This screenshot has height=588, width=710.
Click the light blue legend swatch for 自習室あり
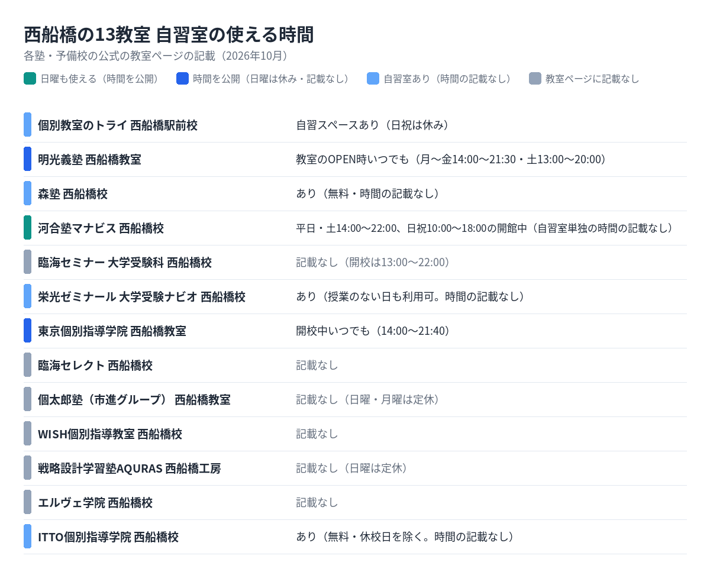tap(373, 79)
